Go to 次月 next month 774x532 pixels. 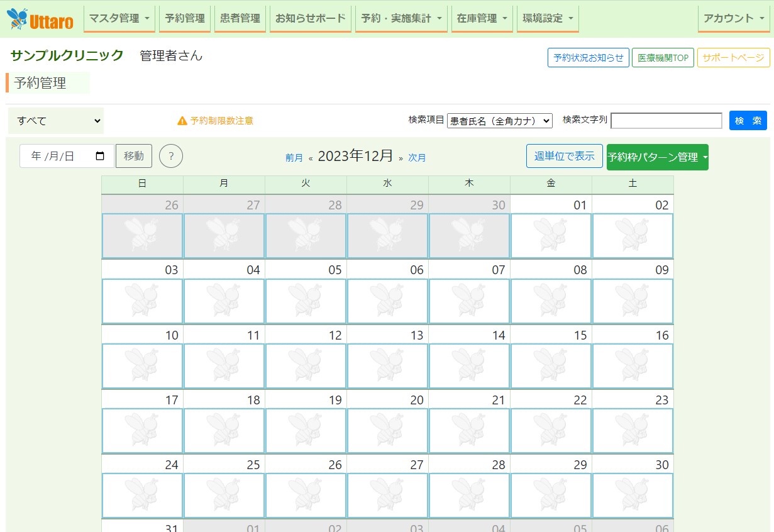point(417,158)
